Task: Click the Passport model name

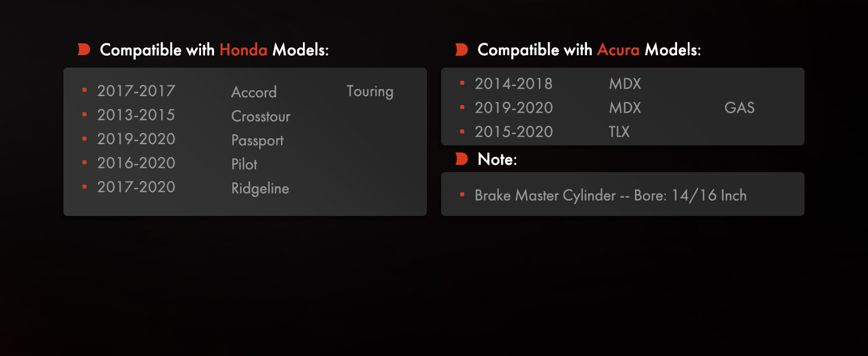Action: point(257,141)
